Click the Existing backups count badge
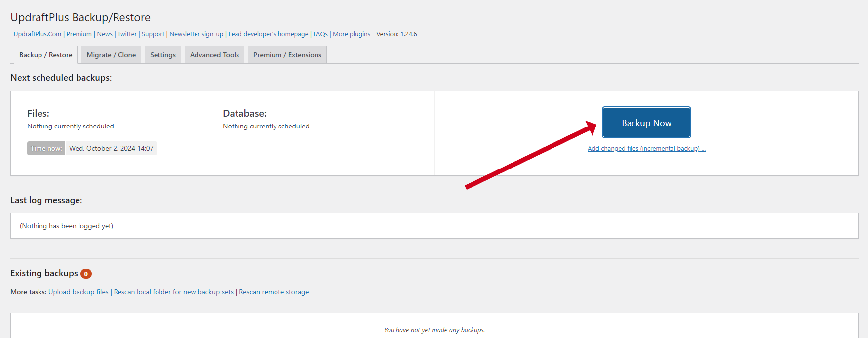This screenshot has width=868, height=338. click(x=86, y=274)
